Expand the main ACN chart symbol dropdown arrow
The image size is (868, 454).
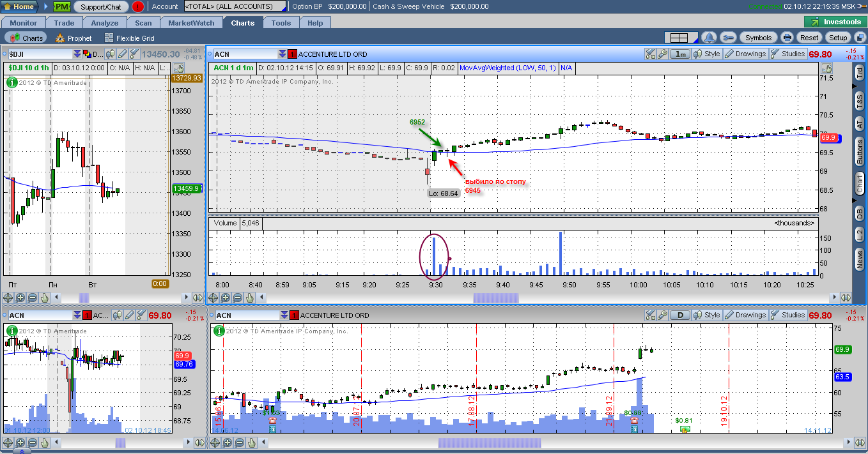tap(282, 54)
